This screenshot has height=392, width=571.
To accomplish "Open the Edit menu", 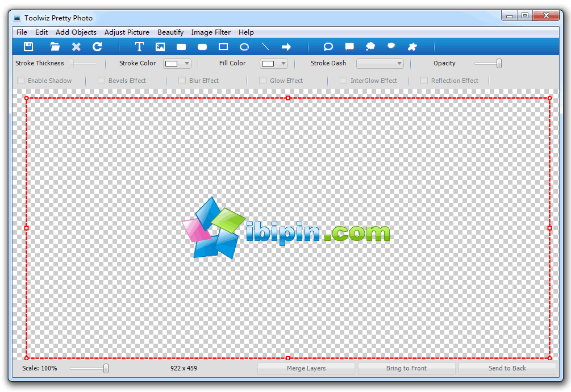I will pos(41,32).
